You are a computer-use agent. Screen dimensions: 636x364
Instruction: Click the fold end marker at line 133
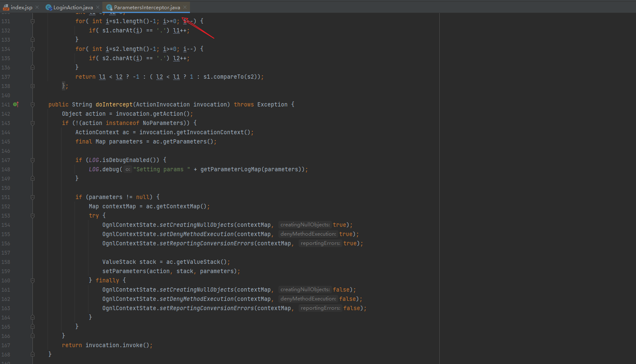click(x=32, y=40)
